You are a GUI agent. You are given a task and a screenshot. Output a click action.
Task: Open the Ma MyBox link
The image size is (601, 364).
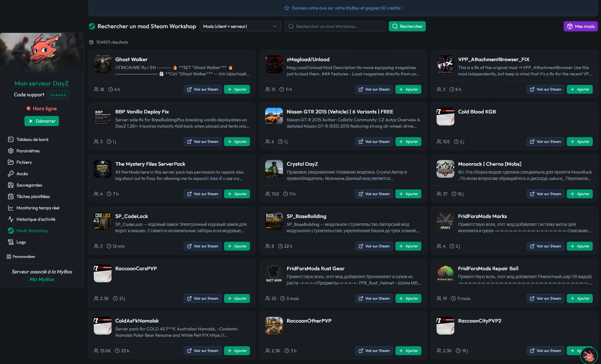pos(42,279)
